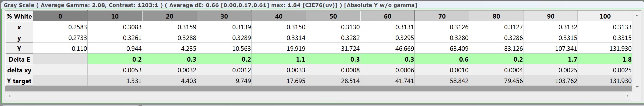The image size is (644, 106).
Task: Select the Delta E 1.8 cell
Action: 605,59
